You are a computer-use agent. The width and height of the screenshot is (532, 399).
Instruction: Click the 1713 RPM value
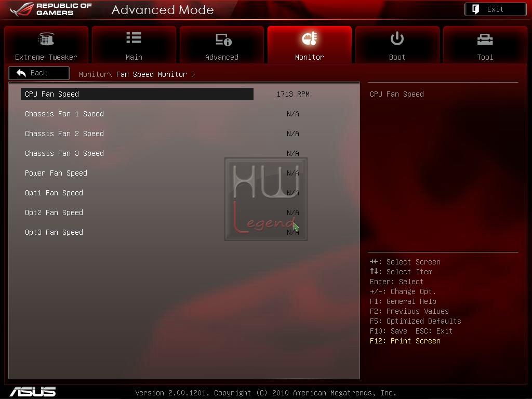point(293,94)
